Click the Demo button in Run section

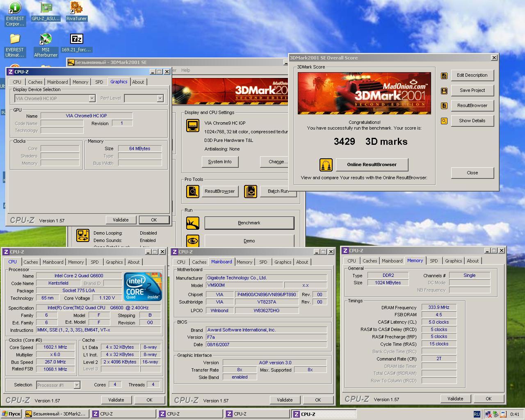249,241
